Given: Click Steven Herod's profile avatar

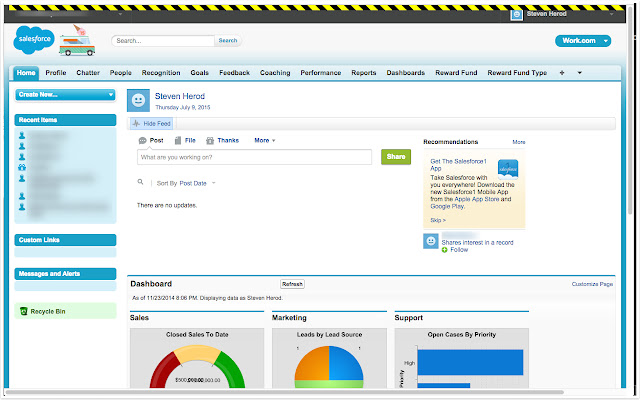Looking at the screenshot, I should [x=139, y=100].
